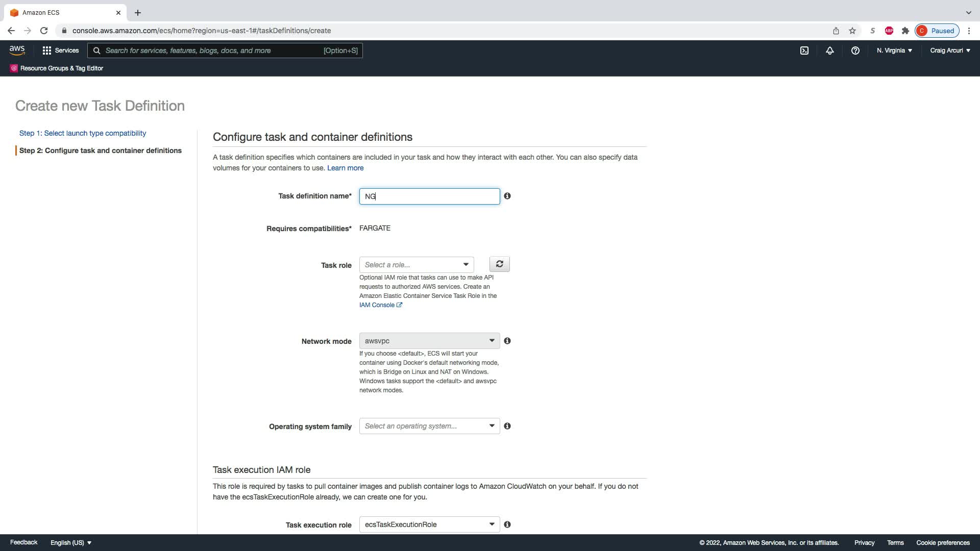Open the Learn more link
Viewport: 980px width, 551px height.
pyautogui.click(x=346, y=168)
